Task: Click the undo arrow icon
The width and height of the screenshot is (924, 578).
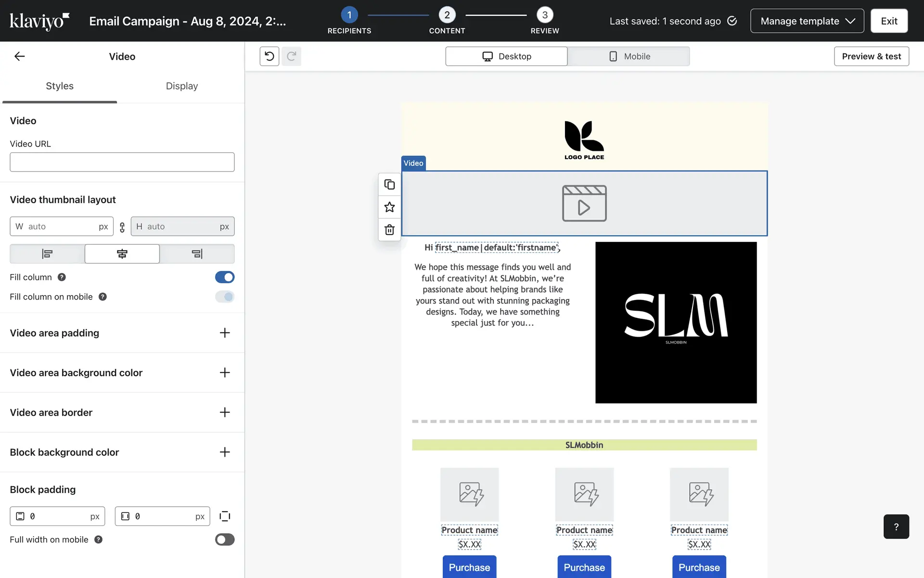Action: point(269,56)
